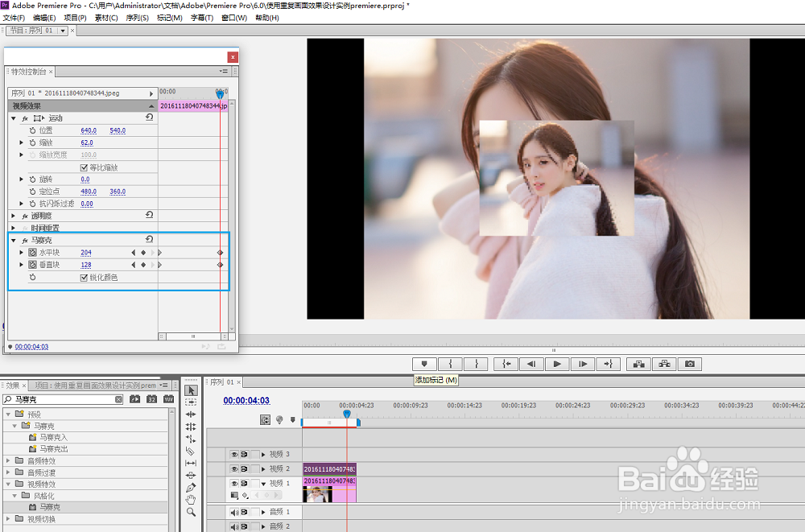Screen dimensions: 805x532
Task: Click Go to Out point button
Action: pos(609,364)
